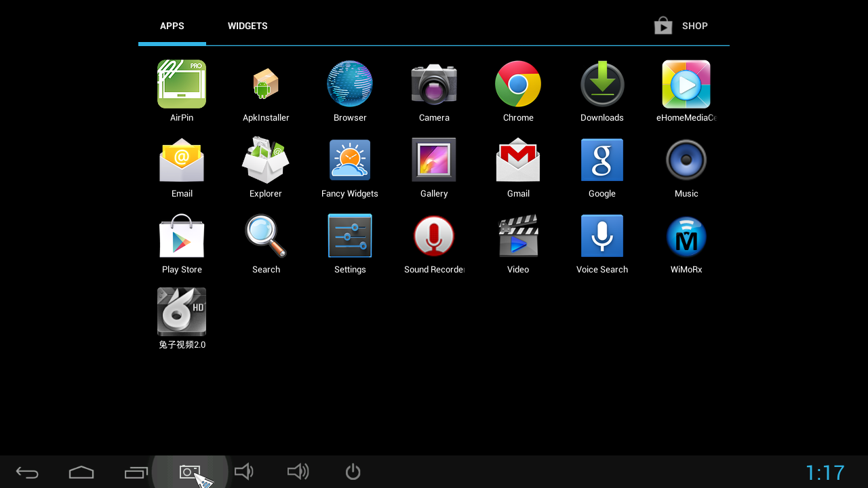Take a screenshot with camera icon
Screen dimensions: 868x488
point(190,472)
